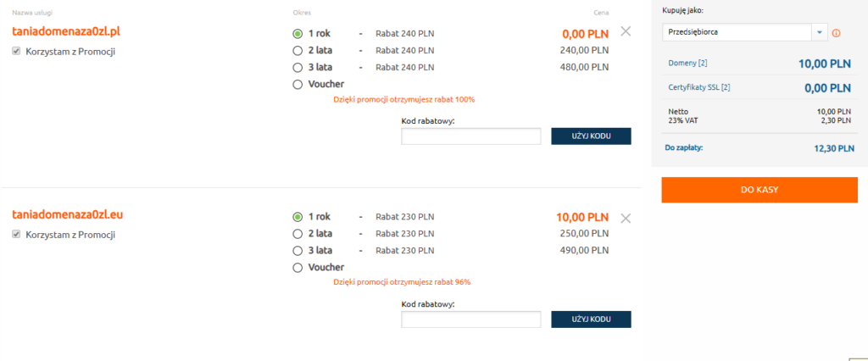The height and width of the screenshot is (361, 868).
Task: Uncheck Korzystam z Promocji for .pl domain
Action: 17,52
